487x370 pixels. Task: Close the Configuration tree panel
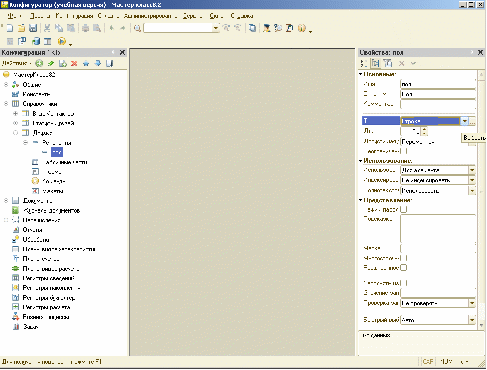coord(122,52)
